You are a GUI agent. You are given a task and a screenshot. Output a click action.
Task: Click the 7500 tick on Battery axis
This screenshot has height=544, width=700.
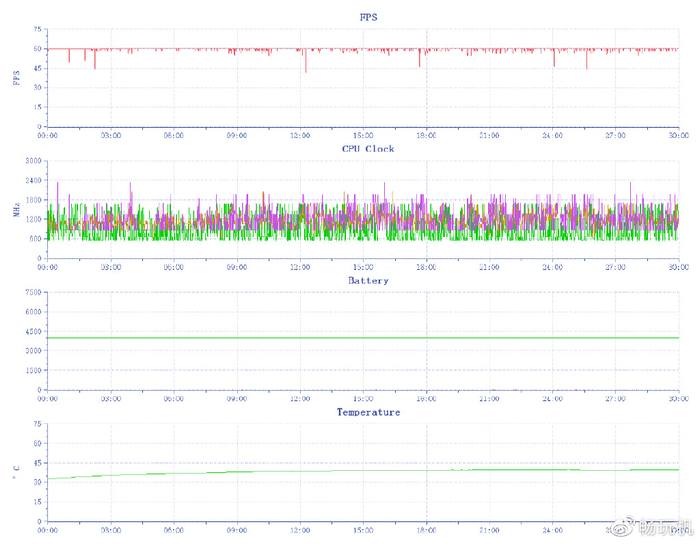(x=33, y=292)
